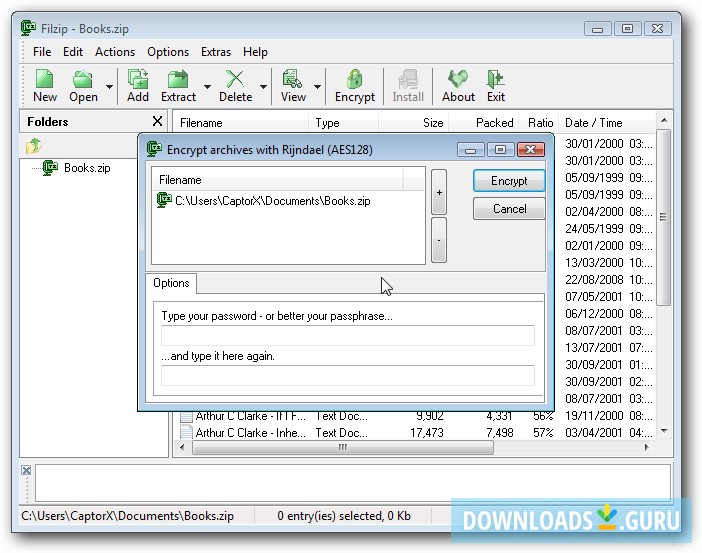Sort by the Type column header
The height and width of the screenshot is (553, 702).
(x=344, y=123)
